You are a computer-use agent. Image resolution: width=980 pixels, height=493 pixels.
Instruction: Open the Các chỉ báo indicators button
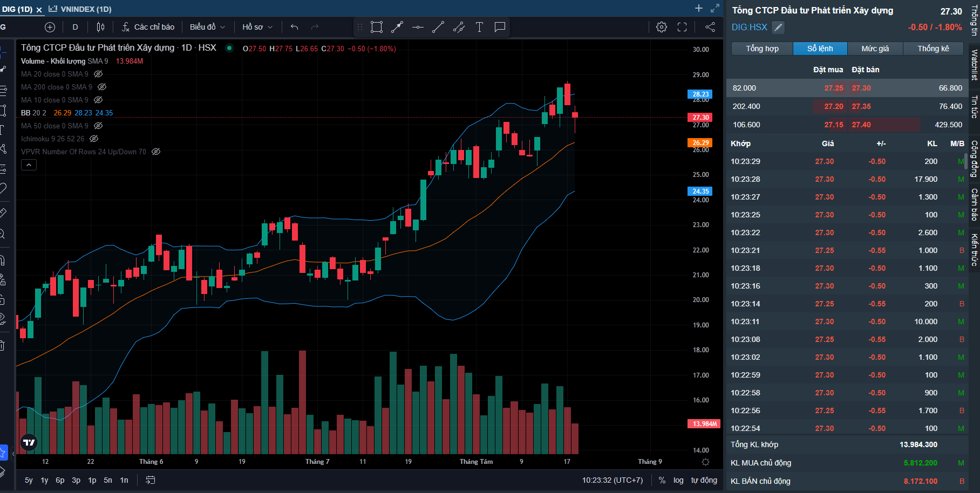[x=148, y=27]
